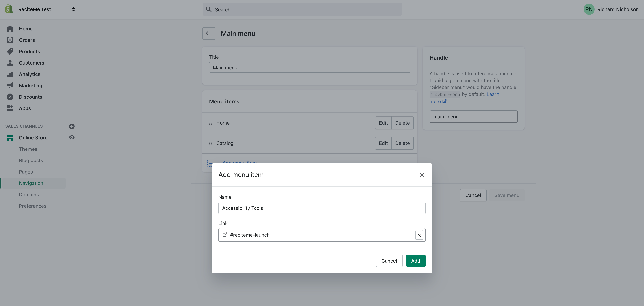
Task: Edit the Home menu item
Action: tap(383, 123)
